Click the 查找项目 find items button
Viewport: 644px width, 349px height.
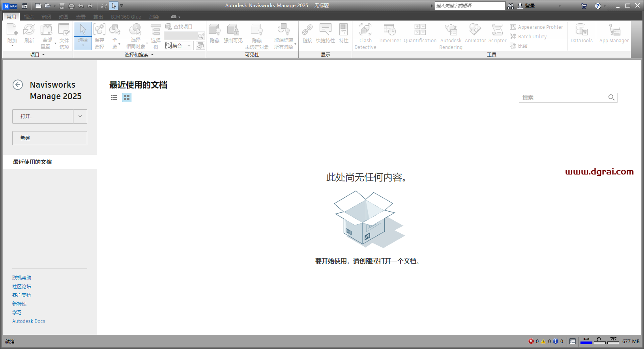pos(179,26)
